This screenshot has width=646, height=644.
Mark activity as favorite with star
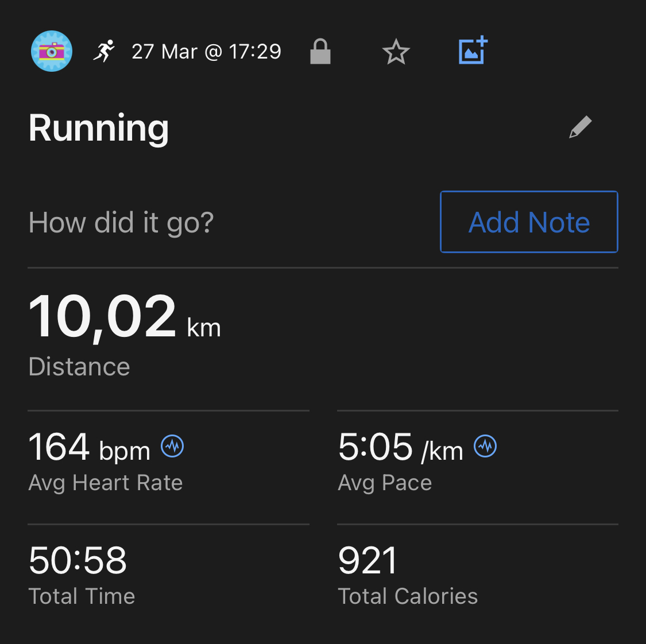point(396,52)
